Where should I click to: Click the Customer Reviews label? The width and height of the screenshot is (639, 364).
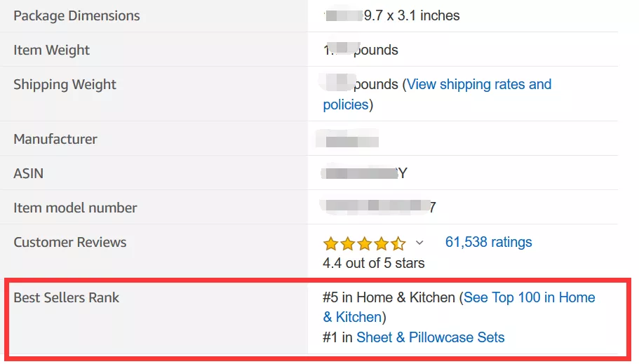pos(70,242)
